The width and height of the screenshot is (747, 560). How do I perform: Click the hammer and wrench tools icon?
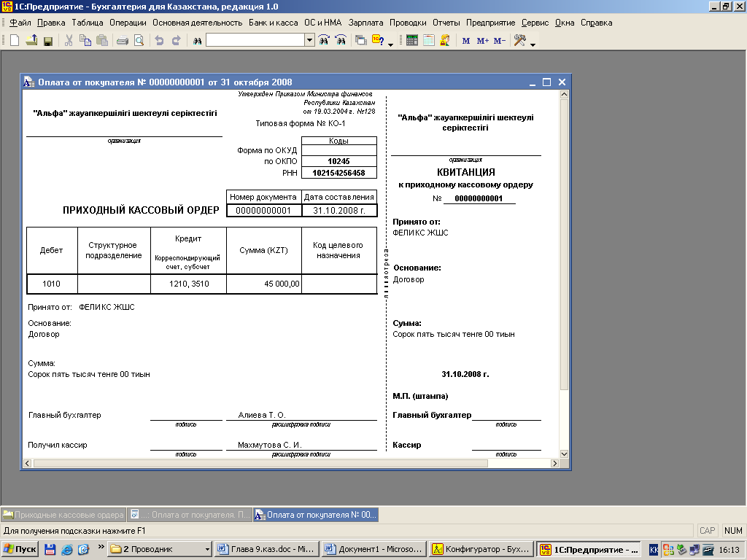[x=519, y=41]
